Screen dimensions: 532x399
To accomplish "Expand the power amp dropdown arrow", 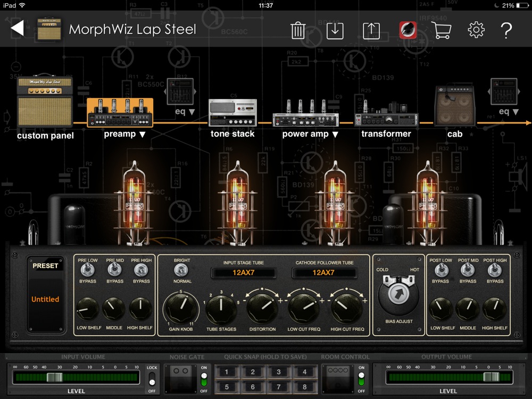I will click(x=335, y=135).
